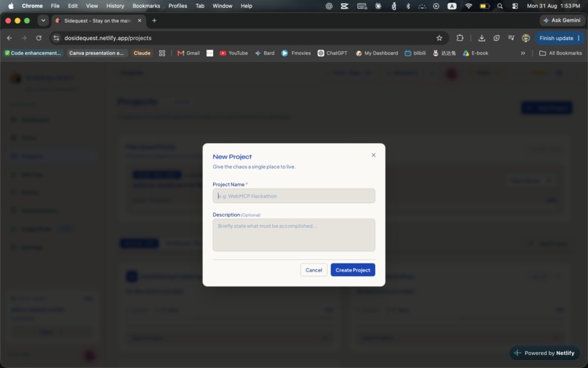The image size is (588, 368).
Task: Open site information icon in address bar
Action: 56,38
